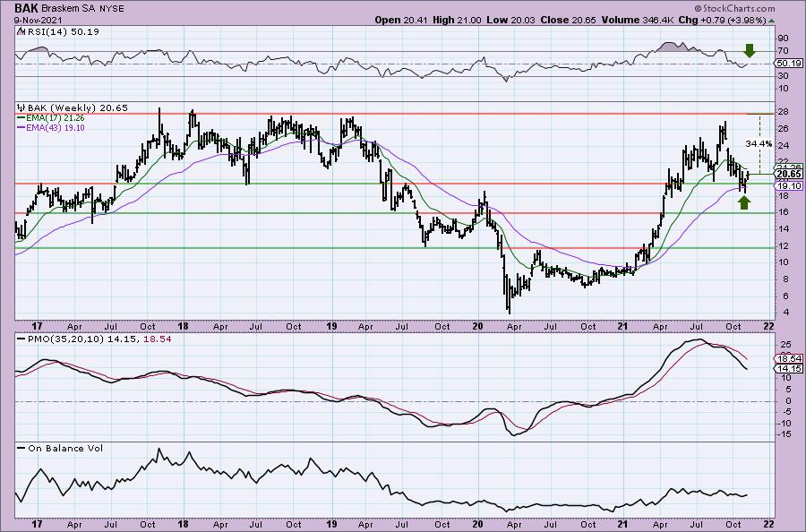This screenshot has width=806, height=532.
Task: Select the High 21.00 value
Action: coord(458,20)
